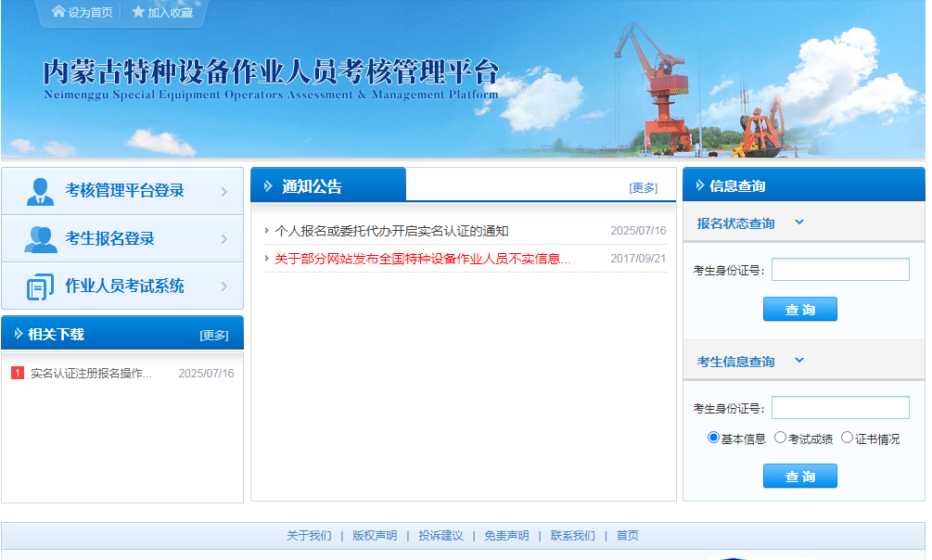The height and width of the screenshot is (560, 932).
Task: Click the home icon beside 设为首页
Action: 58,12
